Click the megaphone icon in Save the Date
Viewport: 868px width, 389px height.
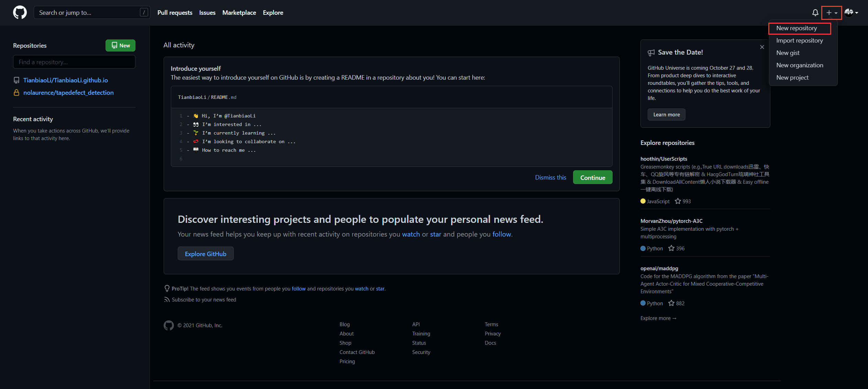[651, 53]
